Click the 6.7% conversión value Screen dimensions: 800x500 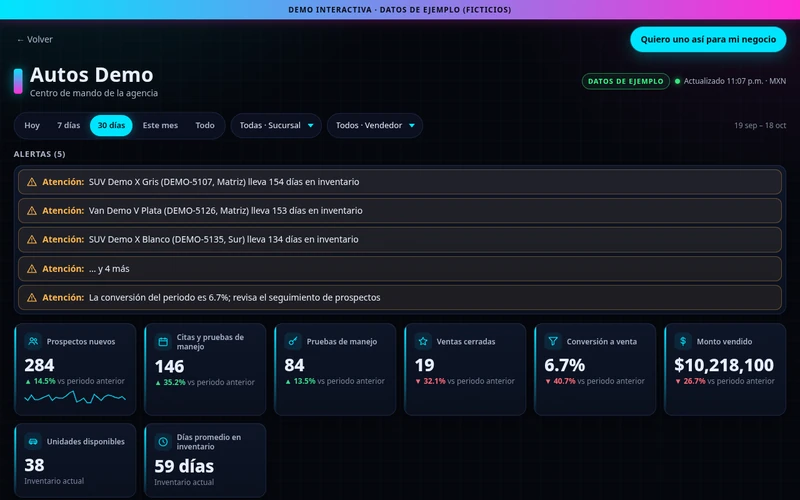point(565,365)
